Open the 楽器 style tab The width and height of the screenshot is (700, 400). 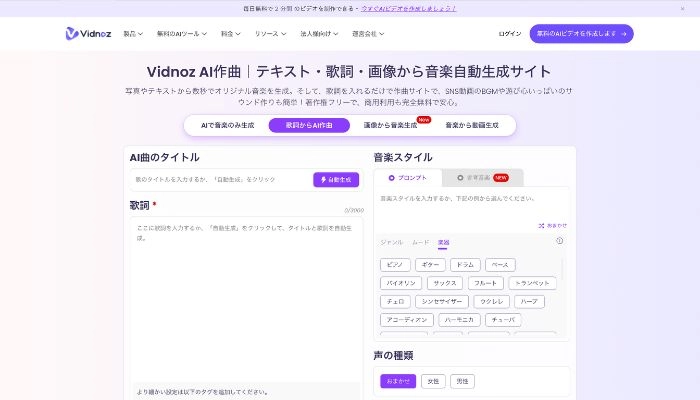click(x=443, y=242)
